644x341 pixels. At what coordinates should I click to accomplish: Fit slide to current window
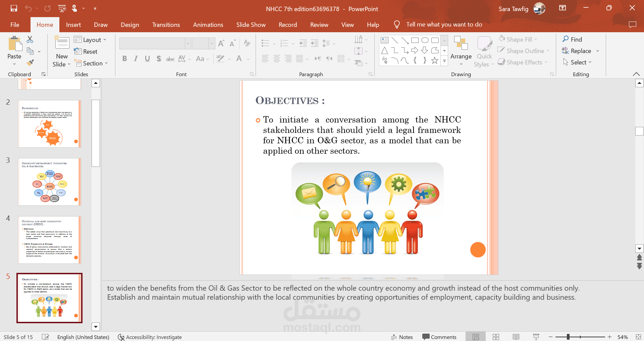click(638, 337)
